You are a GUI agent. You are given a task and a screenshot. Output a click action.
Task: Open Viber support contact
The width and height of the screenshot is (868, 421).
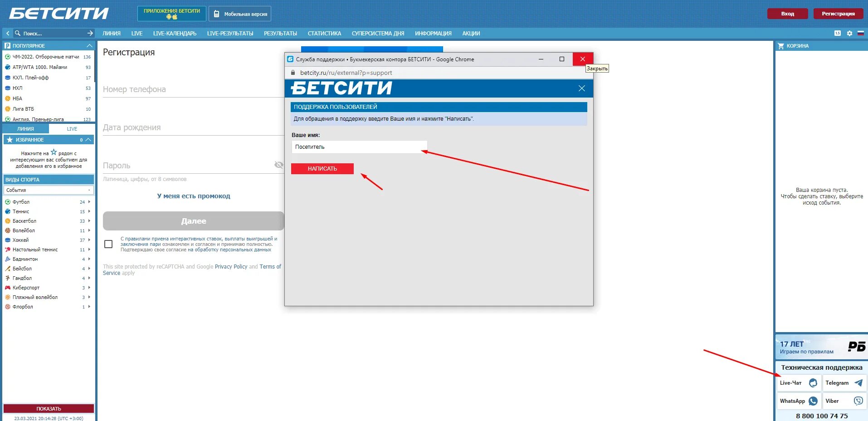(x=844, y=401)
